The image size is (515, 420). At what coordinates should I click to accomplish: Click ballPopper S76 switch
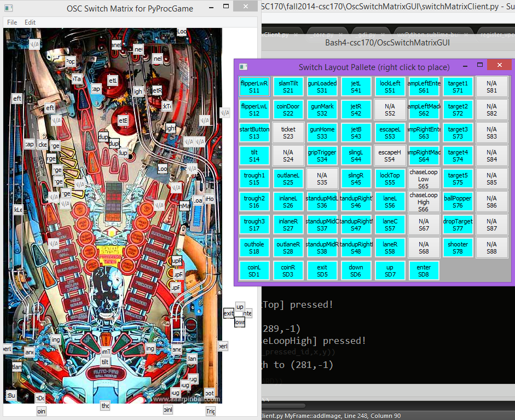[x=458, y=202]
